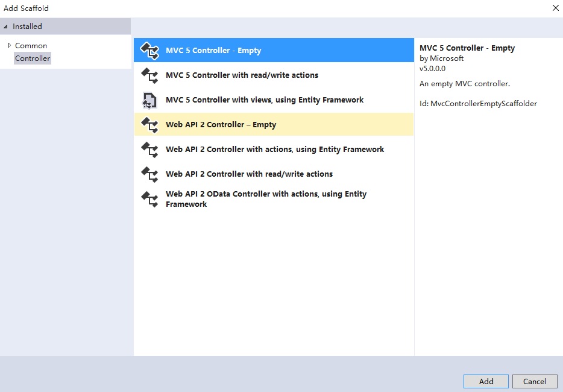Screen dimensions: 563x392
Task: Select the Controller category in tree
Action: coord(33,58)
